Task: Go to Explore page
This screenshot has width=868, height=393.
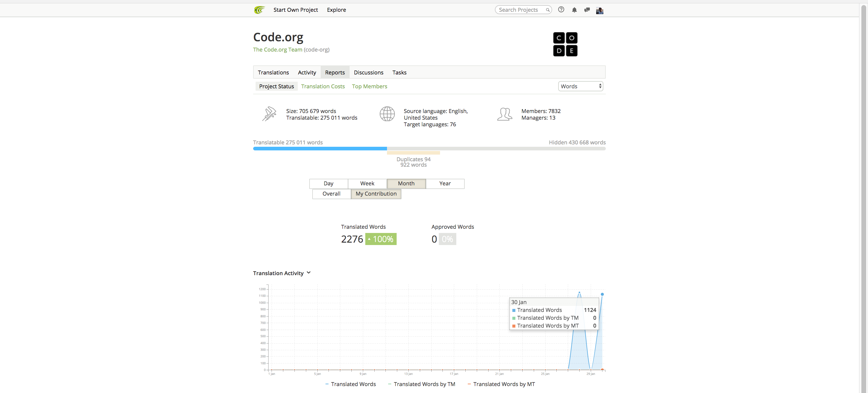Action: tap(336, 10)
